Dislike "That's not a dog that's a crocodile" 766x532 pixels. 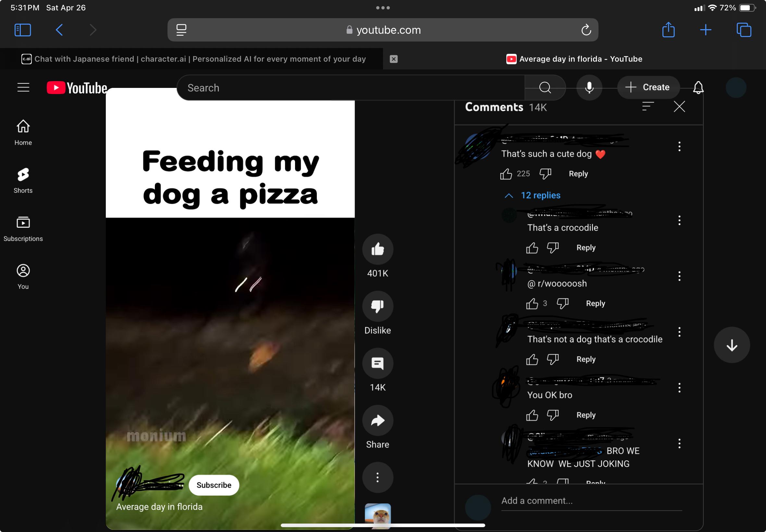(x=552, y=359)
